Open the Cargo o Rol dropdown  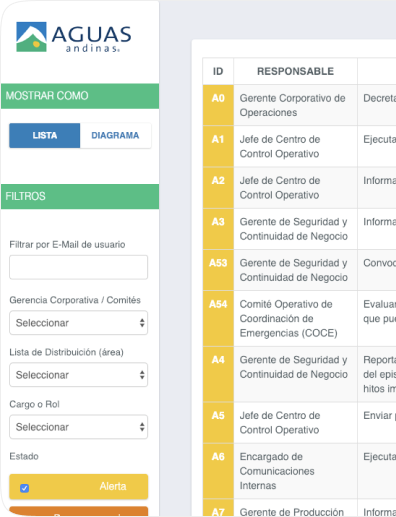pyautogui.click(x=78, y=427)
